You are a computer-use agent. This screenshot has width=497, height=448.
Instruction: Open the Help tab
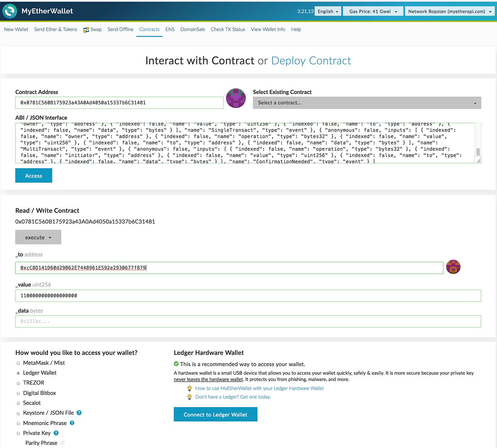[x=296, y=29]
